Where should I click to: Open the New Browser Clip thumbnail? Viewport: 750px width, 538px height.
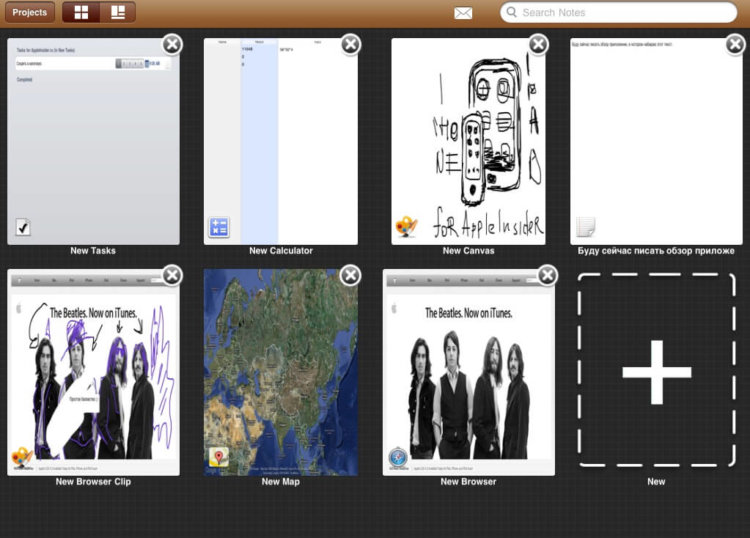(93, 372)
